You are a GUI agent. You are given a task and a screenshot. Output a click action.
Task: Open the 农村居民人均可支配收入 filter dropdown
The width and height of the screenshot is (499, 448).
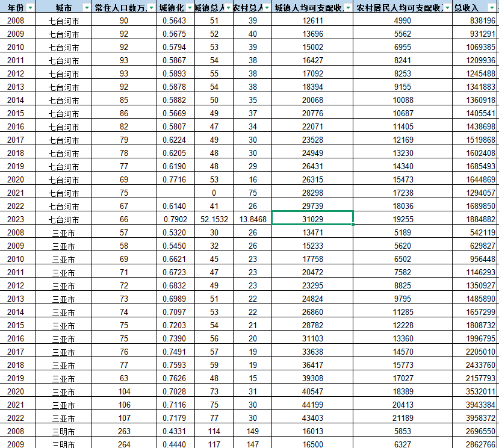coord(447,7)
